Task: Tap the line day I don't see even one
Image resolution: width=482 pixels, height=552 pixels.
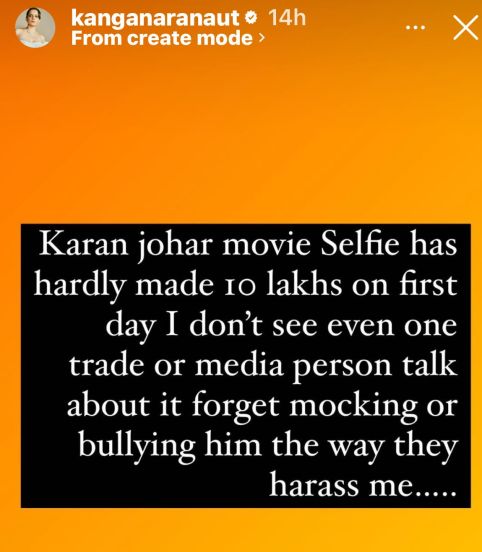Action: (x=281, y=327)
